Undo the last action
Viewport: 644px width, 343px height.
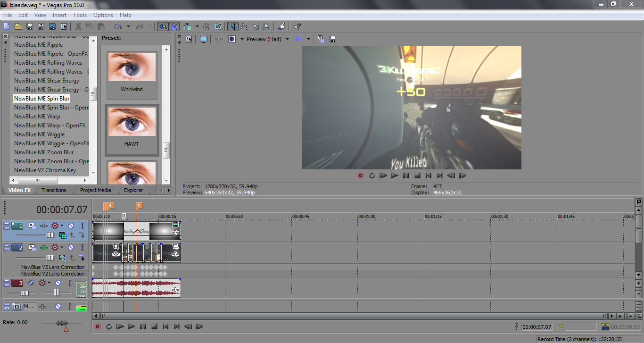pyautogui.click(x=117, y=26)
